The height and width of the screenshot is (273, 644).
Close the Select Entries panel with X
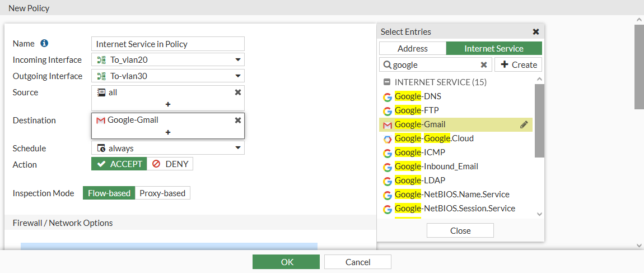pos(536,32)
